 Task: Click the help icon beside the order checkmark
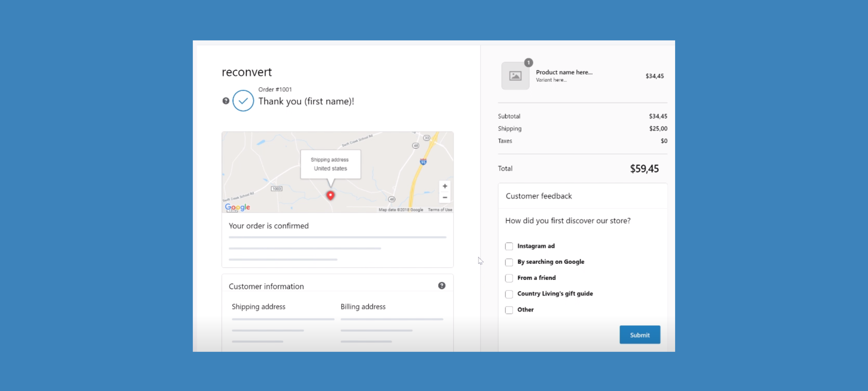(x=226, y=101)
